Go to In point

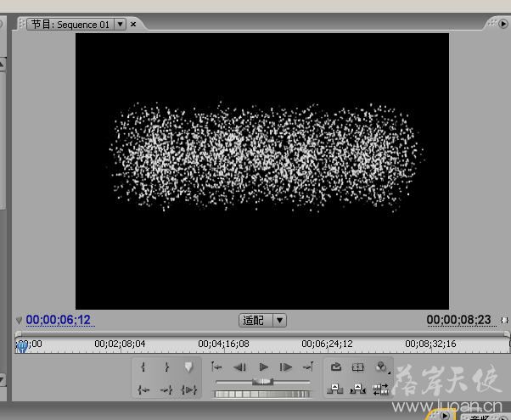pyautogui.click(x=143, y=389)
